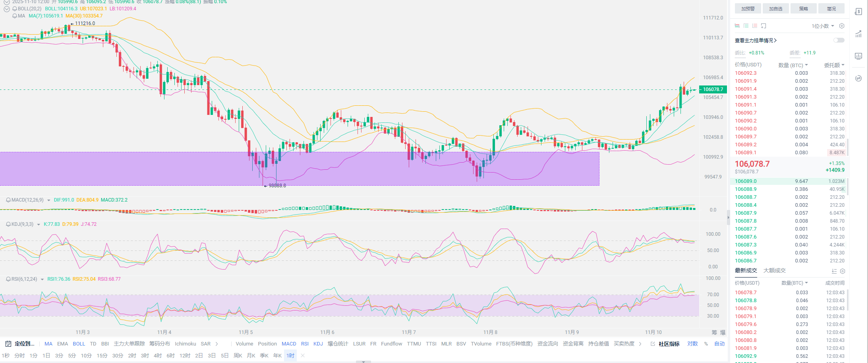Viewport: 868px width, 363px height.
Task: Select the 15分 timeframe
Action: [102, 355]
